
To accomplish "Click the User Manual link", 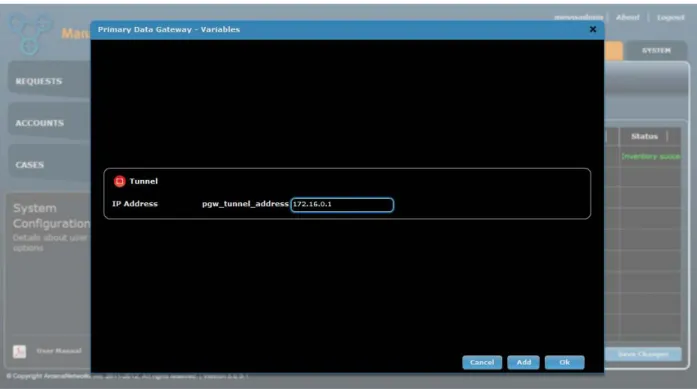I will click(x=59, y=351).
